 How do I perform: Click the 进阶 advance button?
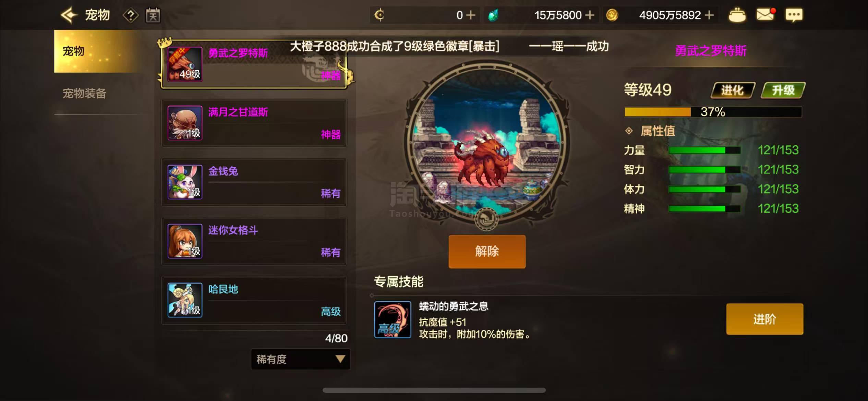click(764, 319)
